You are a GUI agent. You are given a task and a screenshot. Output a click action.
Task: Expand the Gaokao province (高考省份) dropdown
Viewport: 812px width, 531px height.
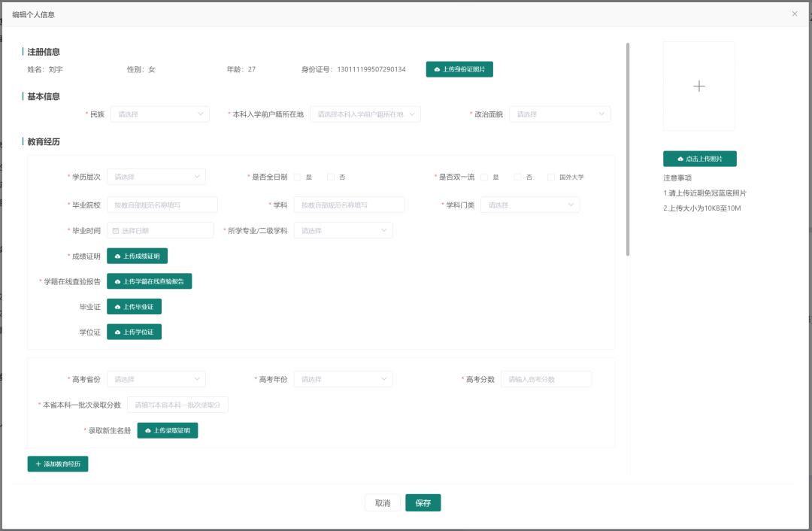click(x=156, y=380)
